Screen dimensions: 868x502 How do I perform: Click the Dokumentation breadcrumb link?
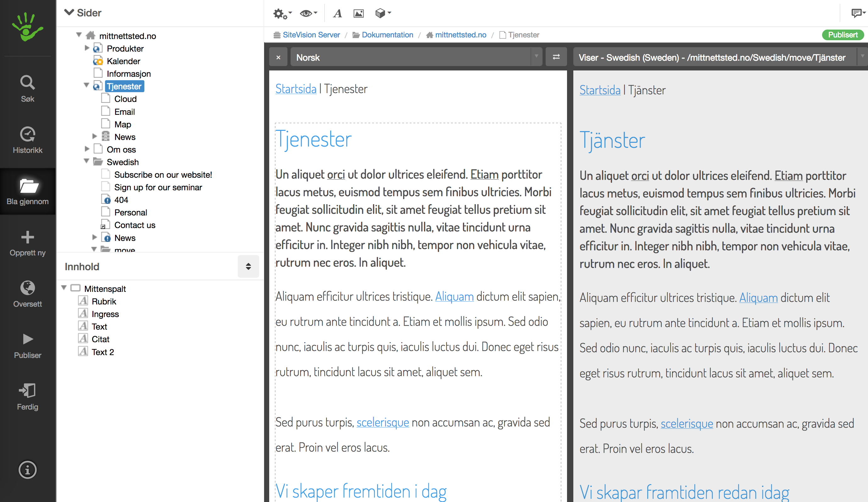click(x=387, y=35)
